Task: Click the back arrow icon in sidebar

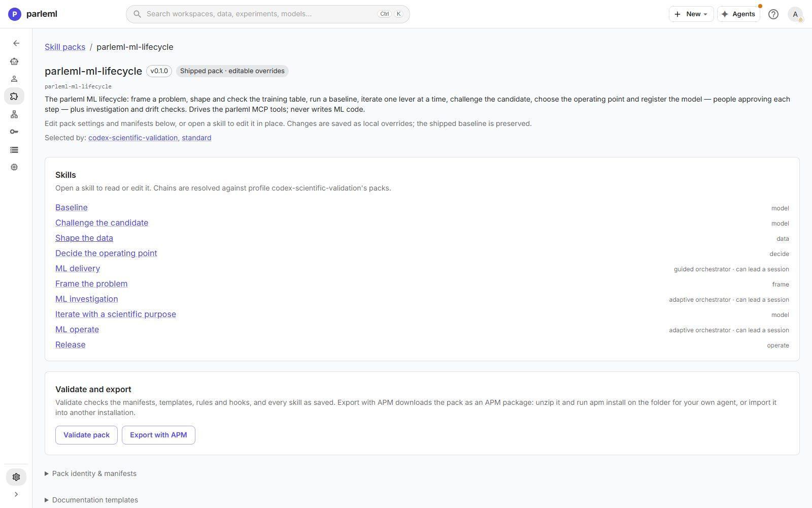Action: (x=16, y=43)
